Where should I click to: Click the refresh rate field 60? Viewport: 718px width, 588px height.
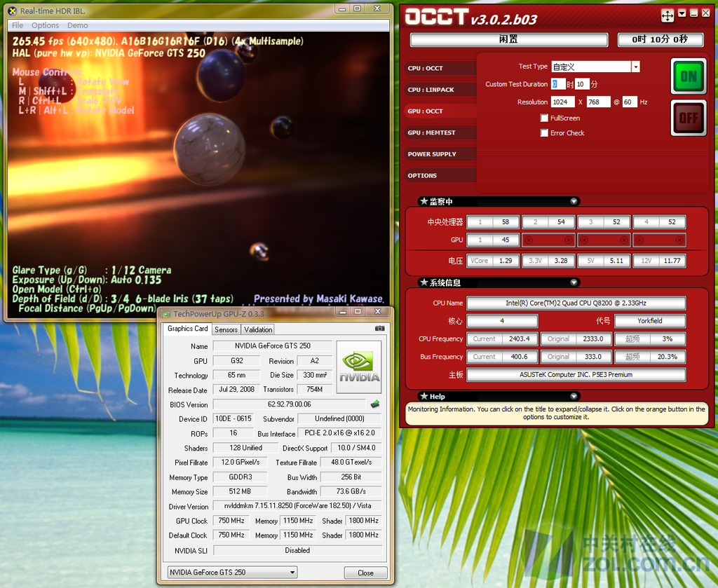[x=629, y=102]
